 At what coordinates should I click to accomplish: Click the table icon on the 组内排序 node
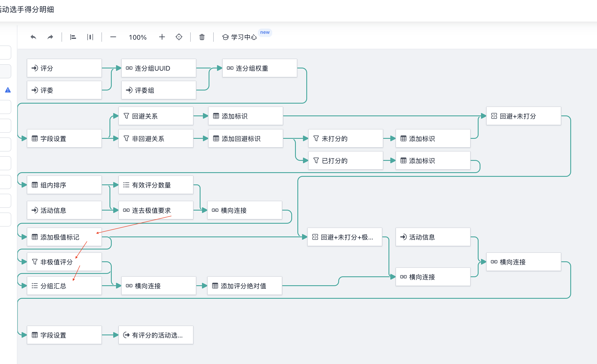pyautogui.click(x=35, y=185)
